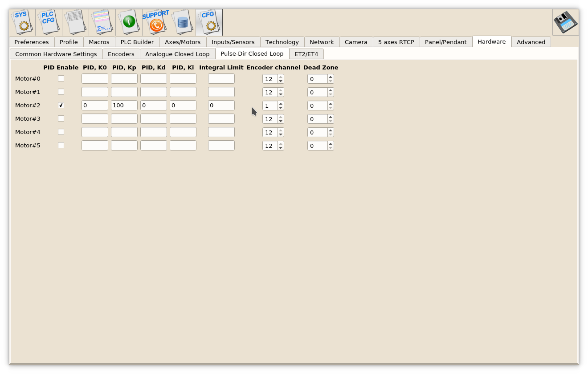Viewport: 588px width, 374px height.
Task: Switch to the Axes/Motors tab
Action: pyautogui.click(x=183, y=42)
